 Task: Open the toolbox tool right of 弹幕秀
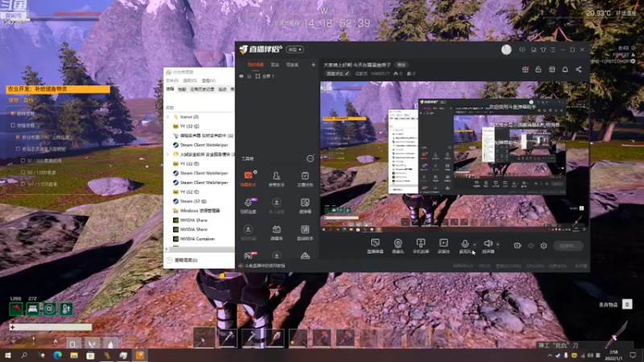click(x=305, y=232)
